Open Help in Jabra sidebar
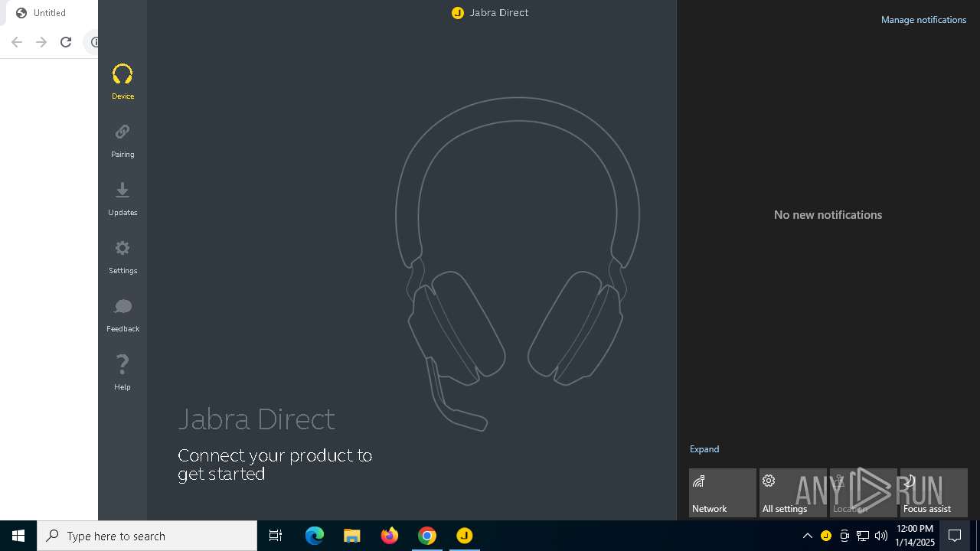The width and height of the screenshot is (980, 551). (x=122, y=373)
